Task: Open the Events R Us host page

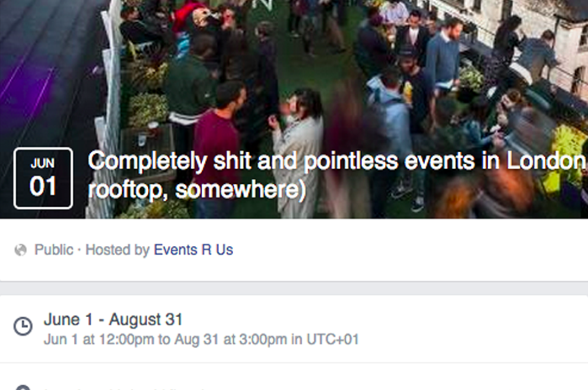Action: click(193, 250)
